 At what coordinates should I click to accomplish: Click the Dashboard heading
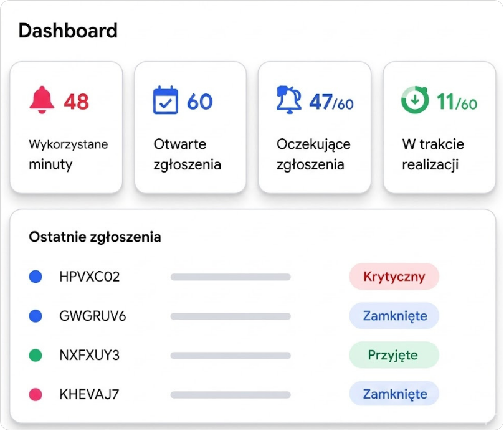(68, 31)
